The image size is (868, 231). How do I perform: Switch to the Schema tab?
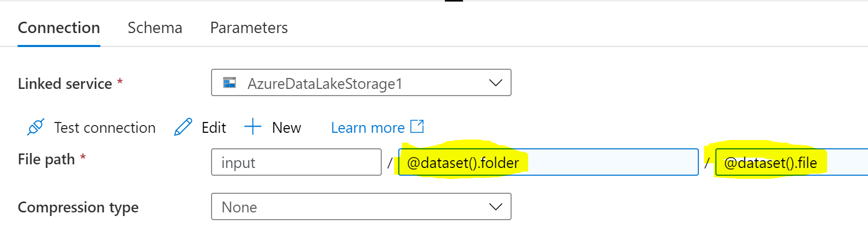pyautogui.click(x=155, y=27)
